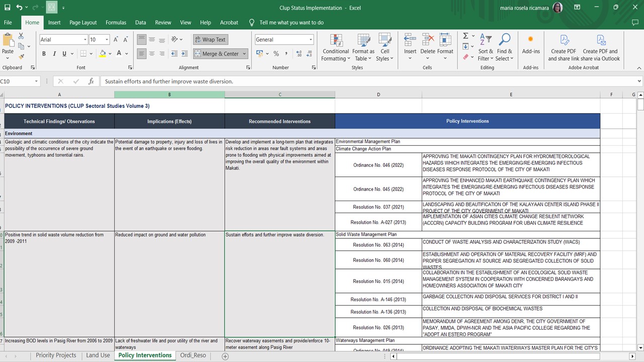The width and height of the screenshot is (644, 362).
Task: Switch to the Land Use sheet tab
Action: click(98, 355)
